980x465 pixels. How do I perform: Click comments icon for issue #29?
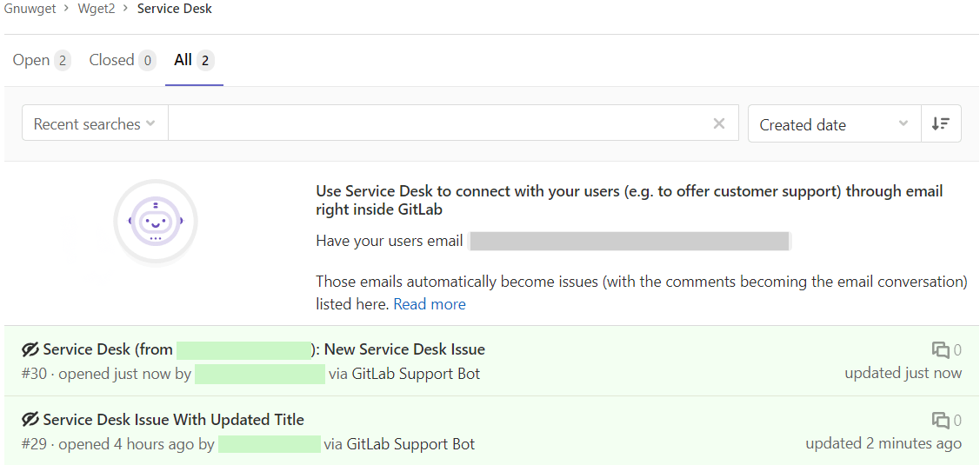(940, 421)
